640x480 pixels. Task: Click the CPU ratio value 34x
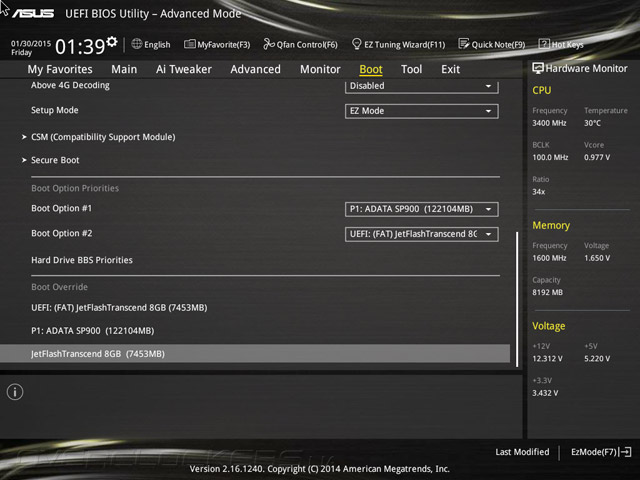pos(539,192)
